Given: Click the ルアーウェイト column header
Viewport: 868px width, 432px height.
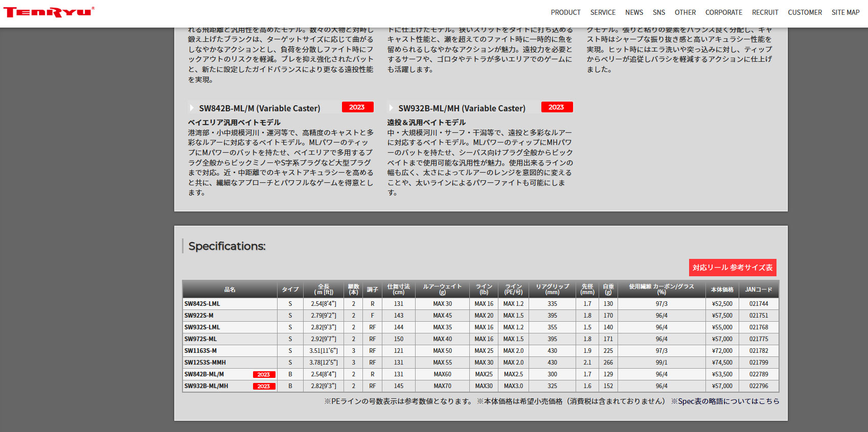Looking at the screenshot, I should pos(442,290).
